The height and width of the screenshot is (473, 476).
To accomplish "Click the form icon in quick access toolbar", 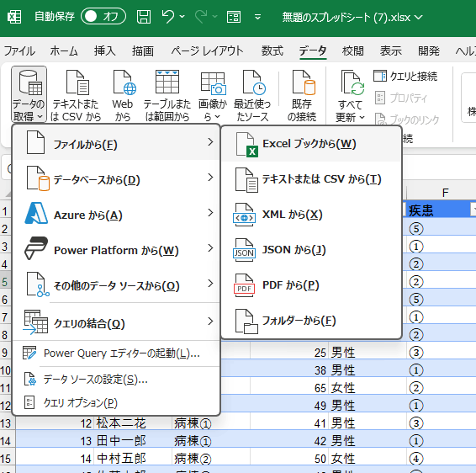I will pyautogui.click(x=234, y=17).
